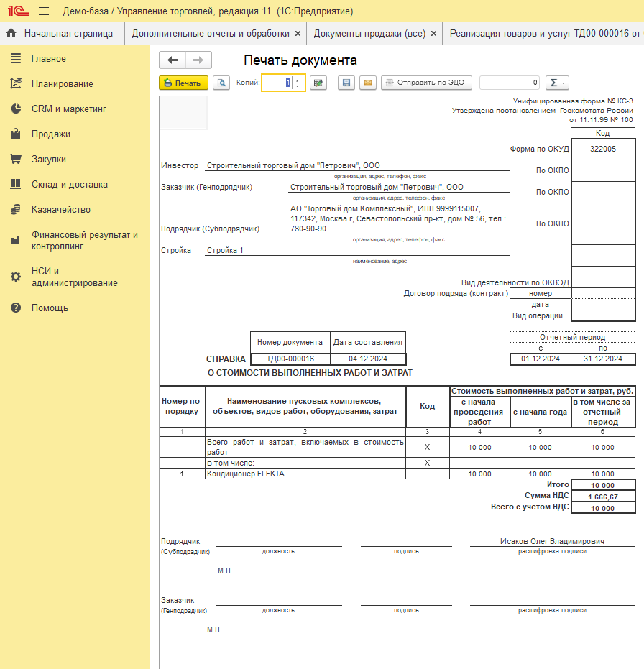Viewport: 644px width, 669px height.
Task: Select the Стройка 1 cell
Action: (x=358, y=251)
